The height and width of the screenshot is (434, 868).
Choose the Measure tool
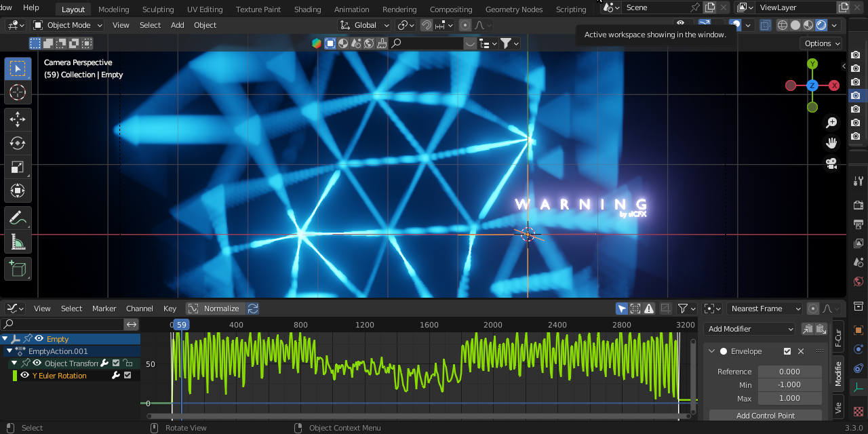click(18, 242)
